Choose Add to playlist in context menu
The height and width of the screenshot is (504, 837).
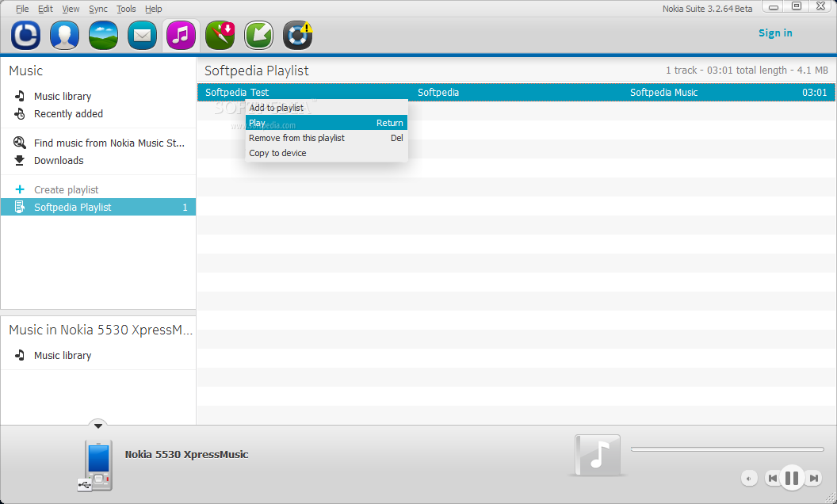pos(326,108)
